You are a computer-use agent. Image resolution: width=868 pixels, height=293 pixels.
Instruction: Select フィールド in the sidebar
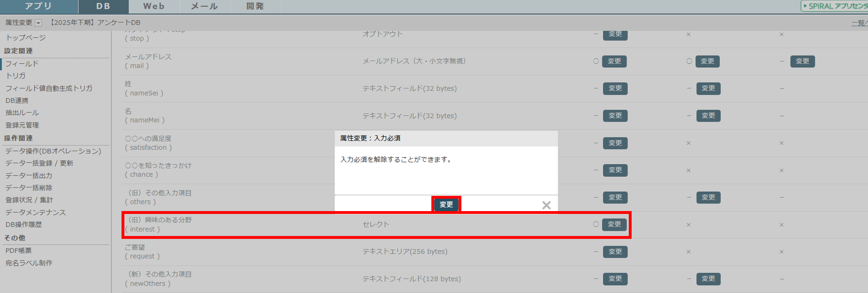22,64
